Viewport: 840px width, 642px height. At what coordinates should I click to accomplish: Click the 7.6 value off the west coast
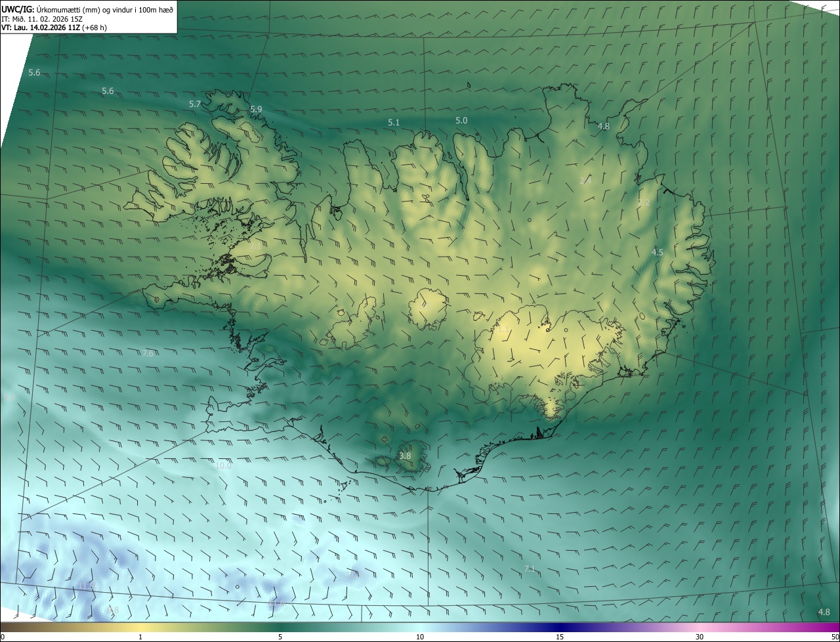coord(148,353)
